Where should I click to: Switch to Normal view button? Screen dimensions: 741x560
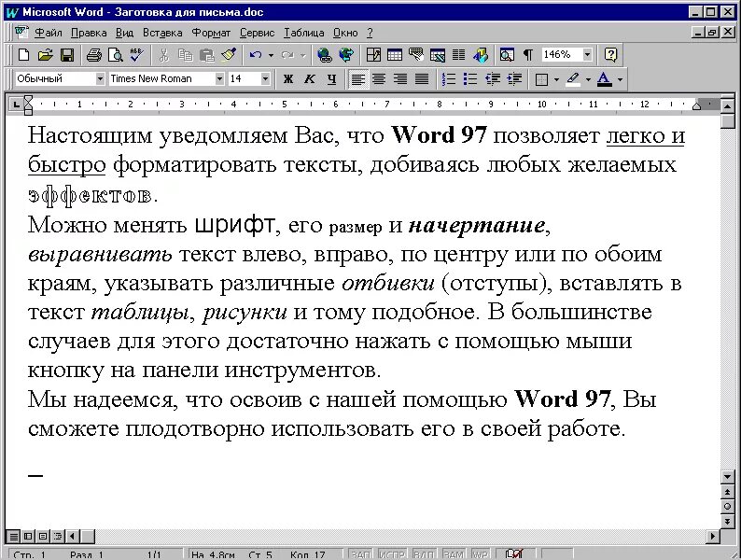point(14,536)
